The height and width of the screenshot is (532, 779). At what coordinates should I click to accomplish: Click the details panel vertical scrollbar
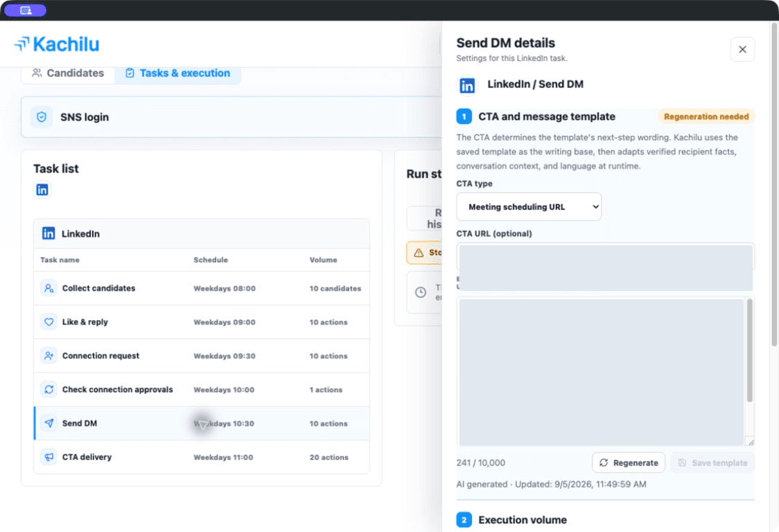click(774, 184)
